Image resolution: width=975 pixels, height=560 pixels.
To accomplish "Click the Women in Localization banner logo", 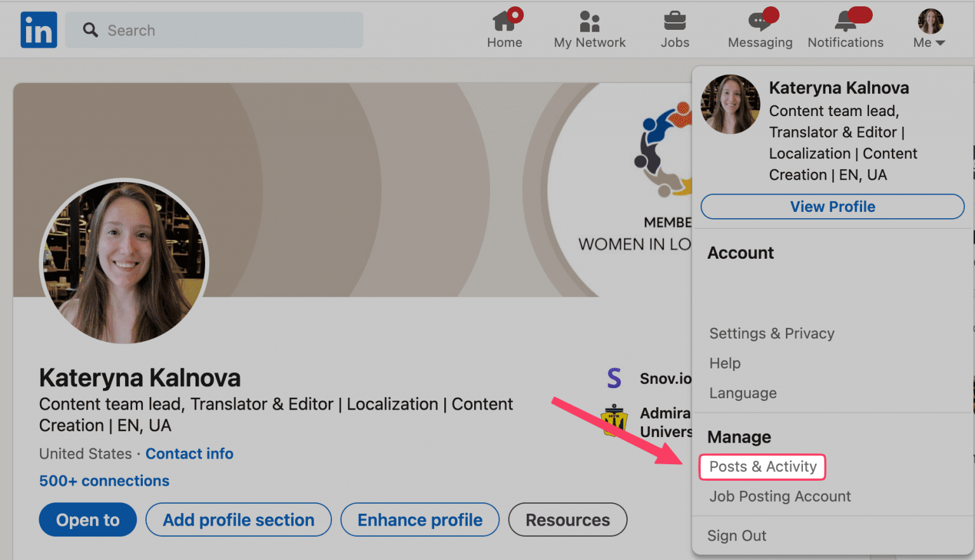I will (x=664, y=151).
